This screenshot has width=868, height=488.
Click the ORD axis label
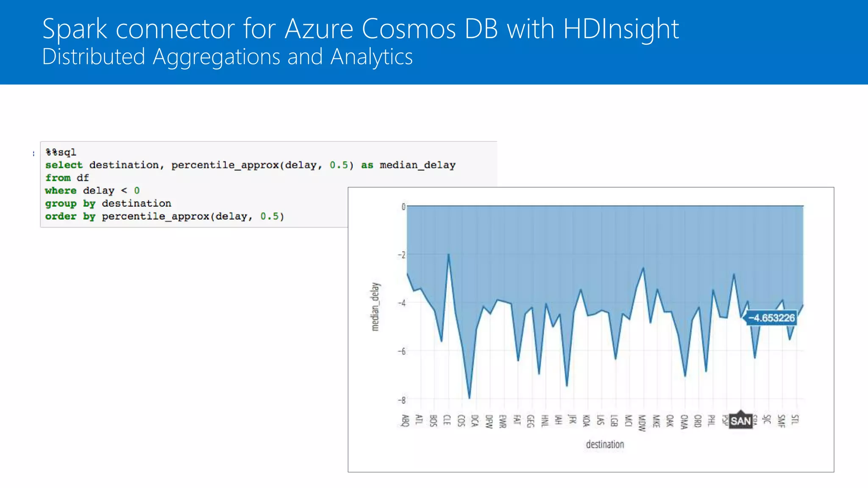pos(698,421)
